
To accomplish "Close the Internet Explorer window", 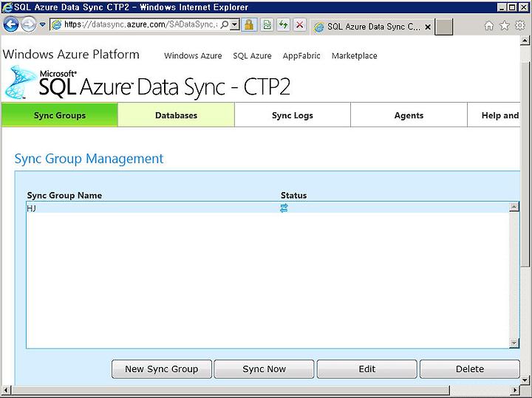I will tap(524, 7).
